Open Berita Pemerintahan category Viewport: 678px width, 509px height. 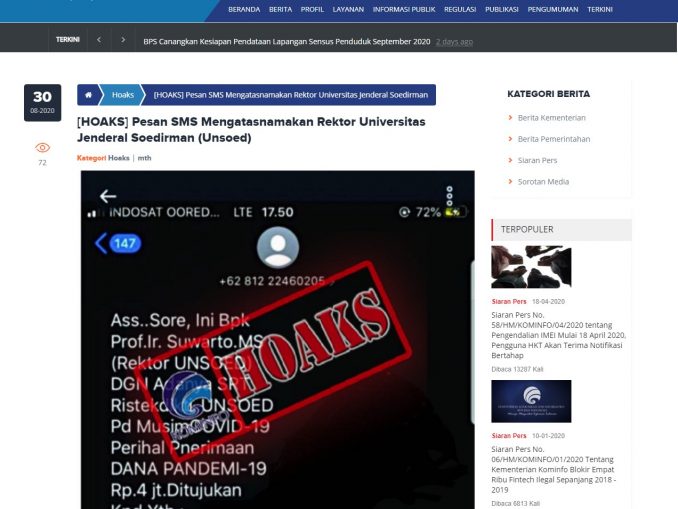point(554,139)
